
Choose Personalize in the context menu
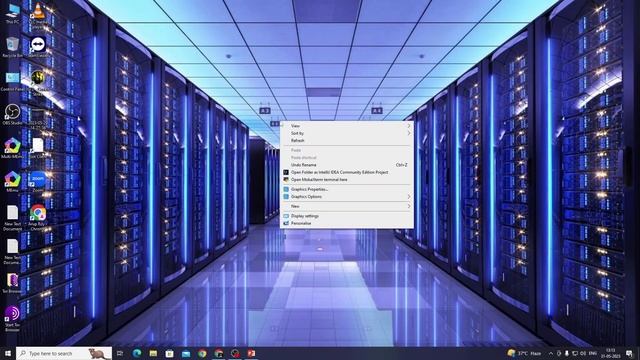(x=347, y=223)
